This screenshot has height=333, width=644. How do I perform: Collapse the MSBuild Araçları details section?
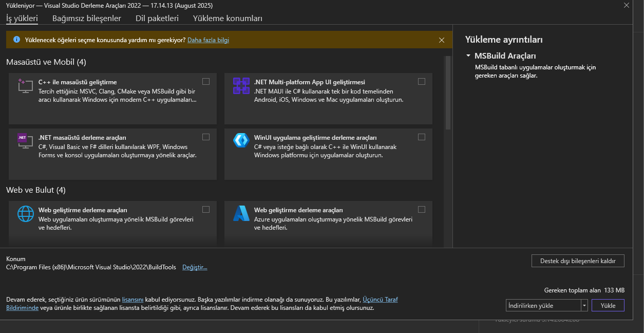tap(468, 55)
